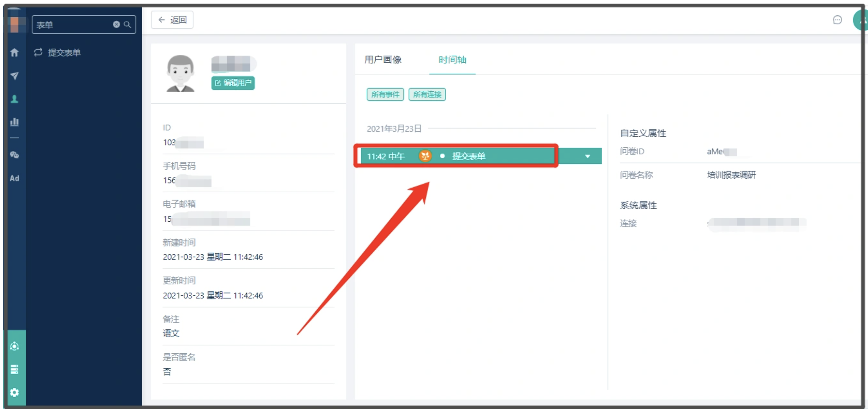
Task: Click the 系统属性 heading
Action: coord(638,205)
